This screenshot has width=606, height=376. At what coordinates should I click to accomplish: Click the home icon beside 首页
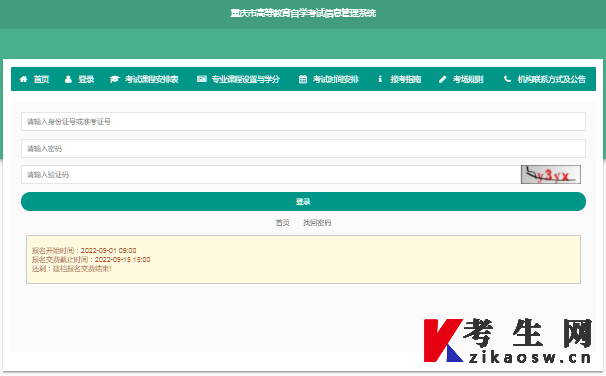tap(24, 79)
